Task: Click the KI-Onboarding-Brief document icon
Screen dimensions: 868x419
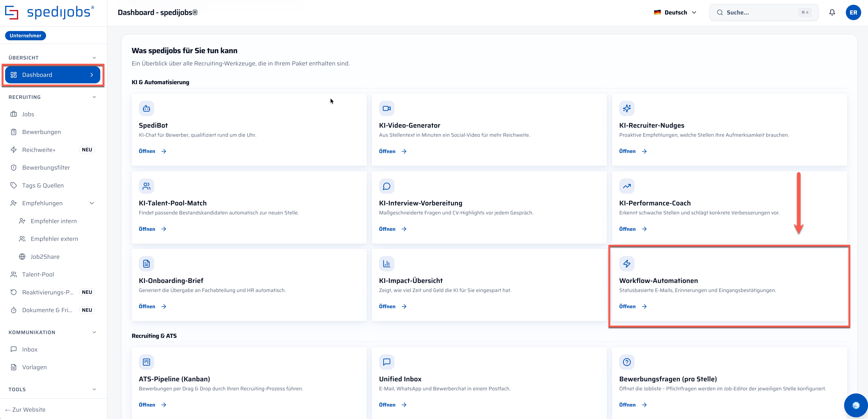Action: click(146, 264)
